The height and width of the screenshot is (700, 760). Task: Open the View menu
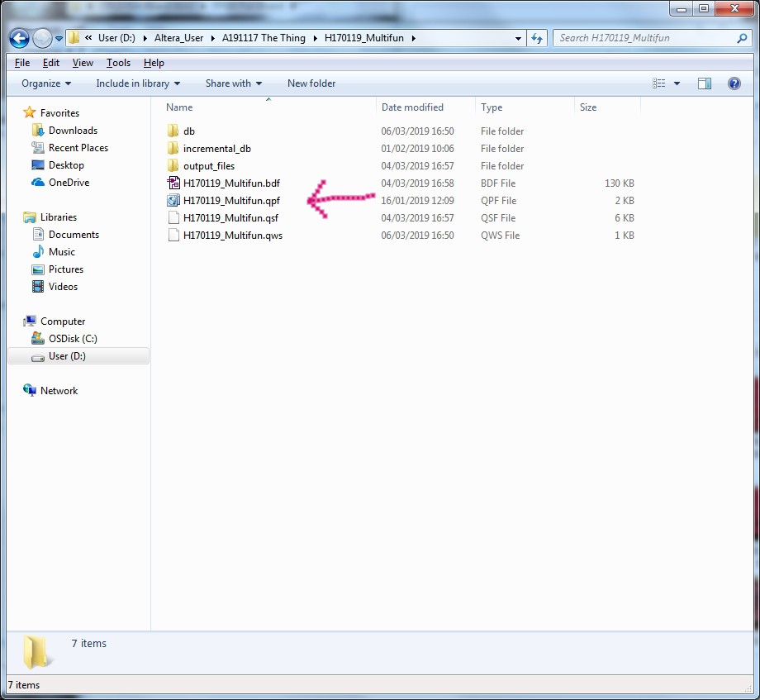[x=83, y=63]
